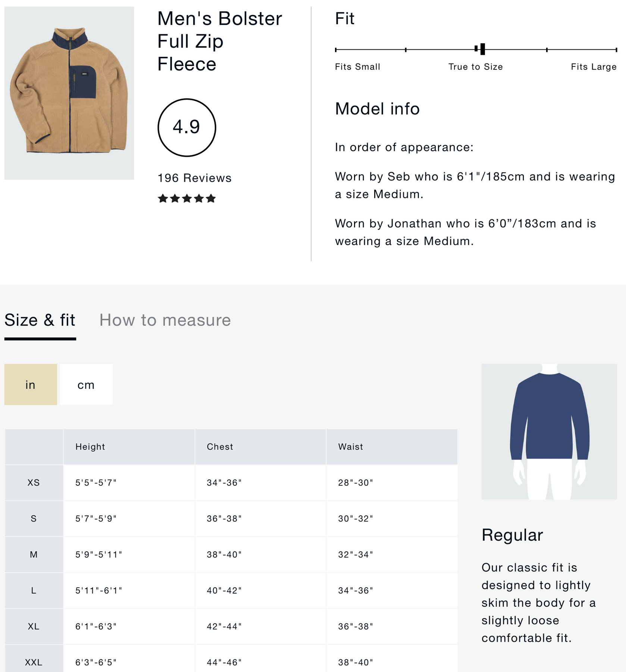Viewport: 626px width, 672px height.
Task: Click the fleece jacket product thumbnail
Action: pyautogui.click(x=69, y=93)
